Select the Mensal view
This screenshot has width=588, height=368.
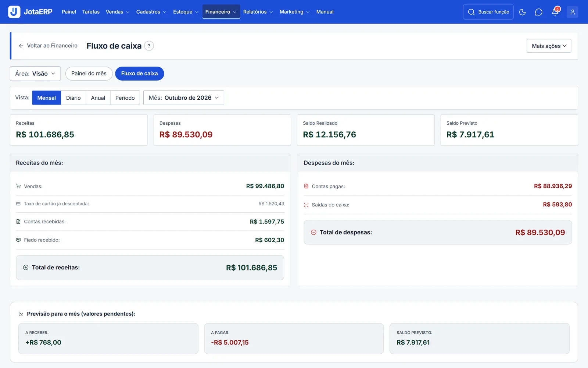[x=46, y=98]
